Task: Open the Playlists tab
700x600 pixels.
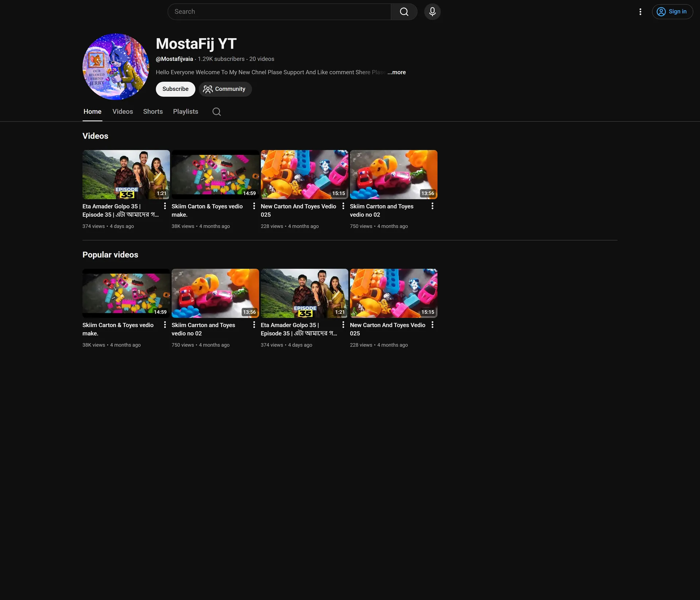Action: (186, 112)
